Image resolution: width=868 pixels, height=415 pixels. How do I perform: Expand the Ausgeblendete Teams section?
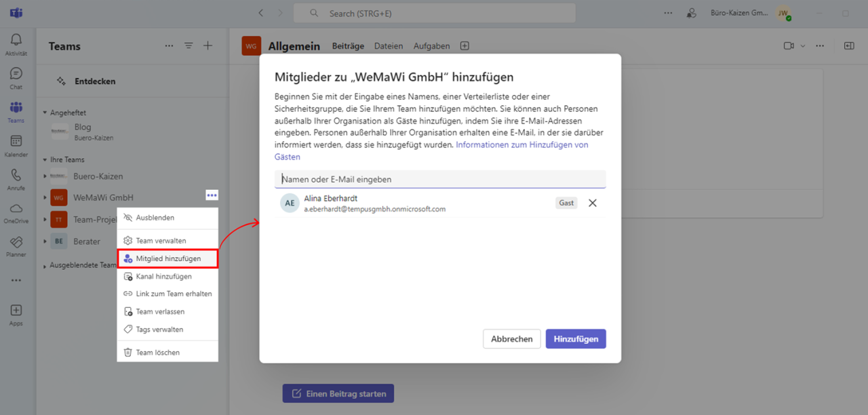tap(45, 266)
